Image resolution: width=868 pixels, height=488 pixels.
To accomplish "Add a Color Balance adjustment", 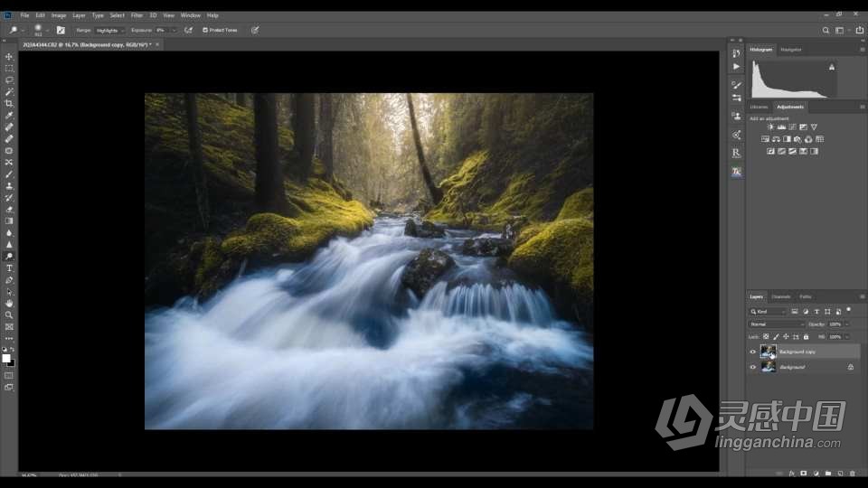I will 776,139.
